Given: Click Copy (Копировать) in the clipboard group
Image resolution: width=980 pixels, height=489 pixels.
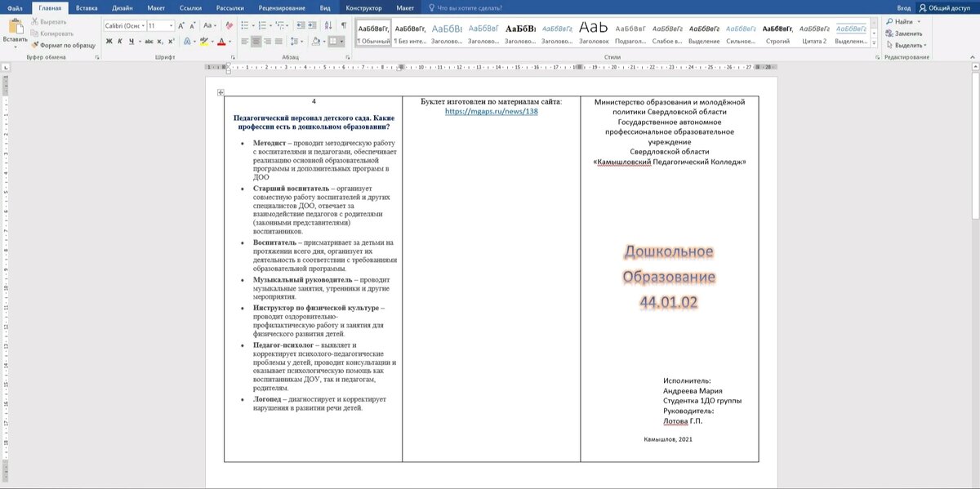Looking at the screenshot, I should (51, 33).
